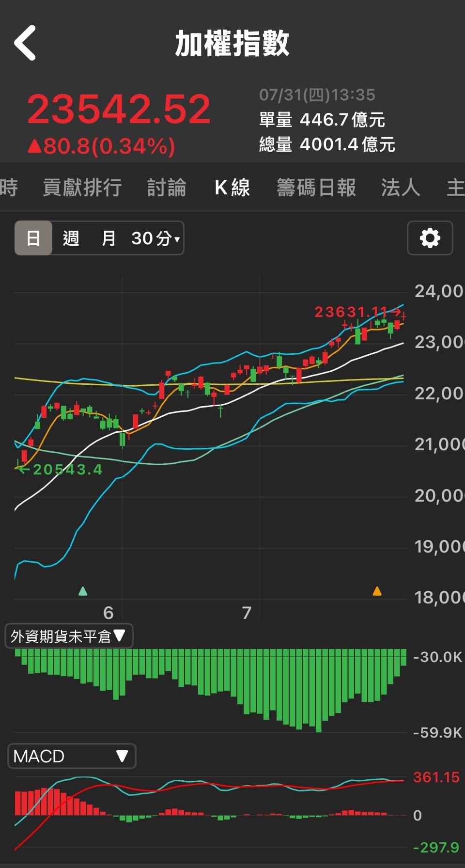
Task: Tap the index price 23542.52
Action: pyautogui.click(x=119, y=109)
